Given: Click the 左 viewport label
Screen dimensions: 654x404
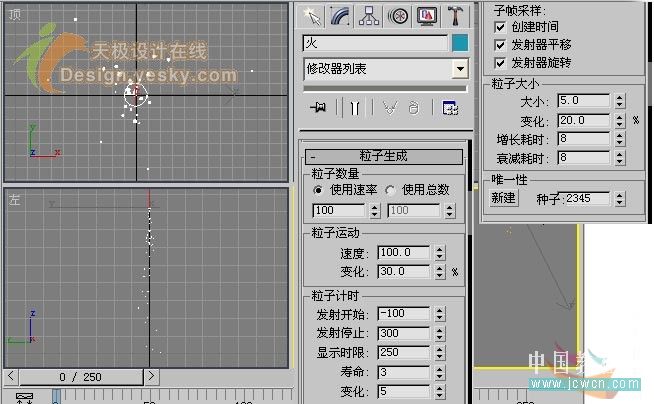Looking at the screenshot, I should [15, 200].
